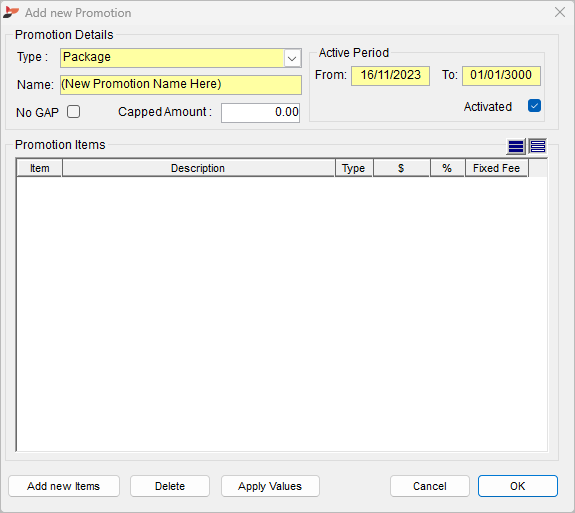The image size is (575, 513).
Task: Uncheck the Activated checkbox
Action: tap(534, 106)
